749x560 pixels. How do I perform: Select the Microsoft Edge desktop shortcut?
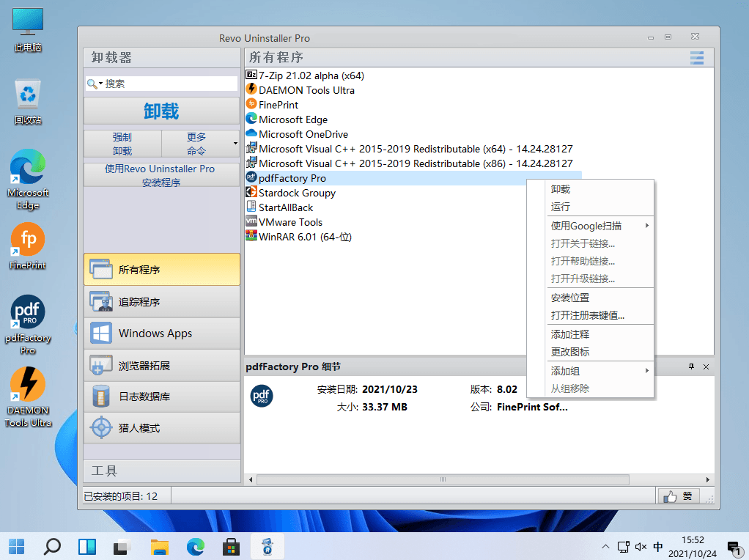(28, 179)
